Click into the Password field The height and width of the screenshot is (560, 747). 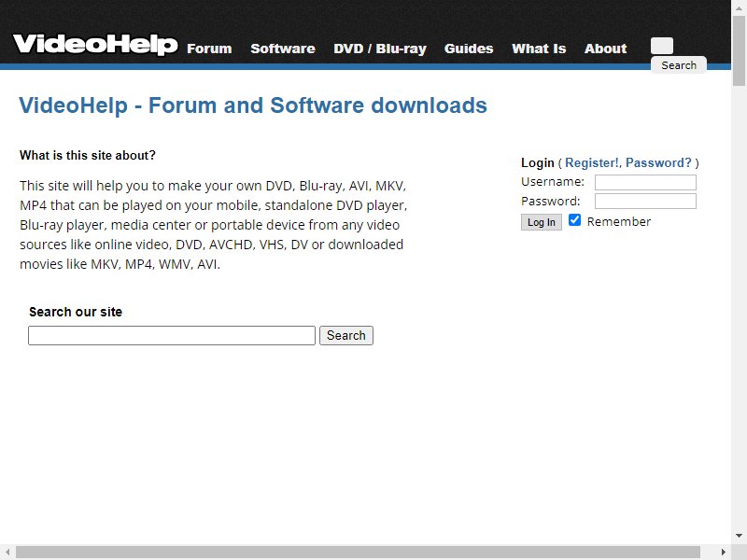tap(645, 201)
